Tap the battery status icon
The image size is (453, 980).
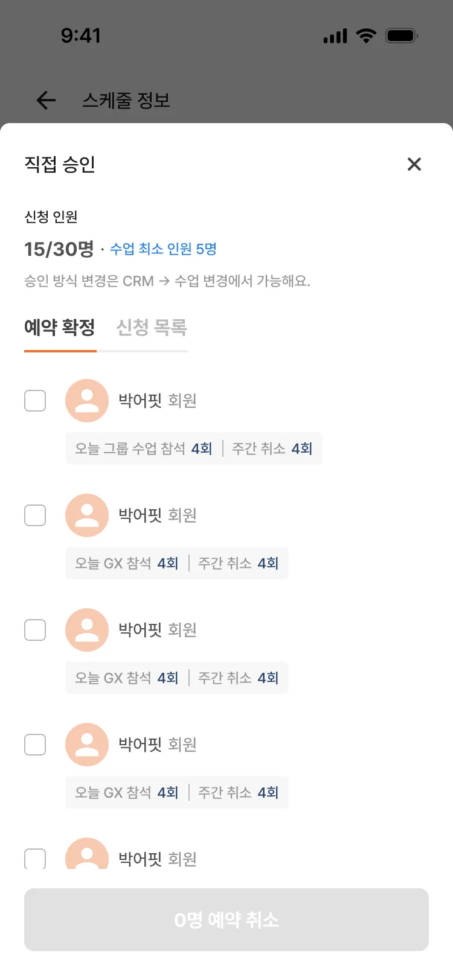point(402,36)
